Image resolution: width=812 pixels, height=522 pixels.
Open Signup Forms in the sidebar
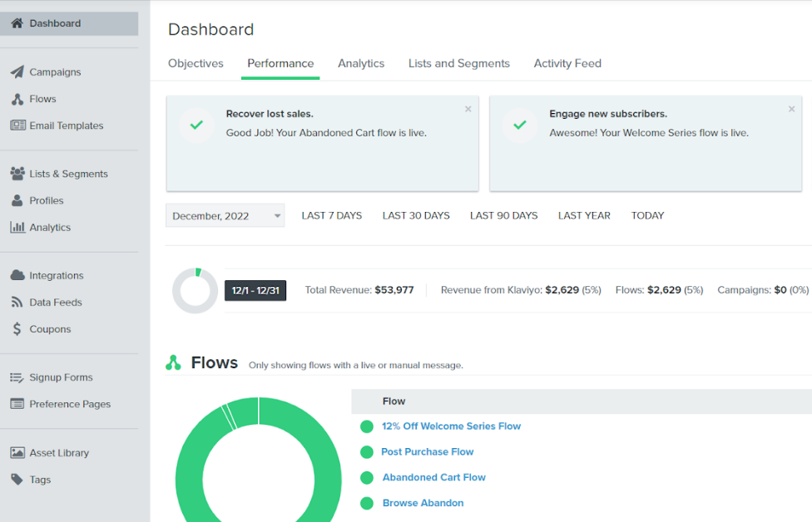click(61, 377)
